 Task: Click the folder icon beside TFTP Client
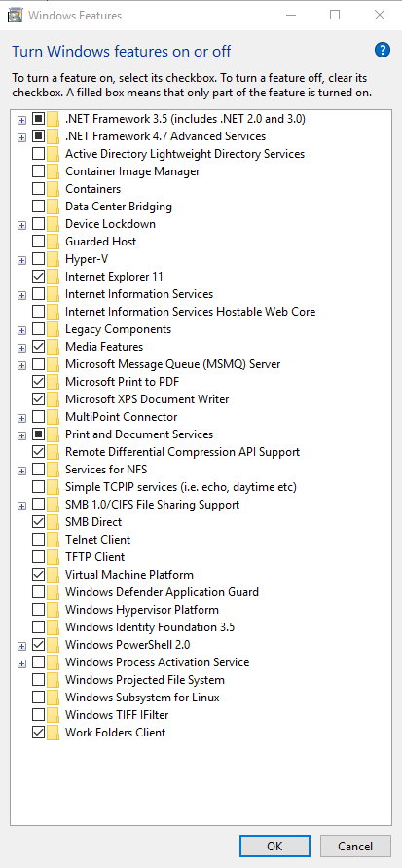[x=54, y=557]
